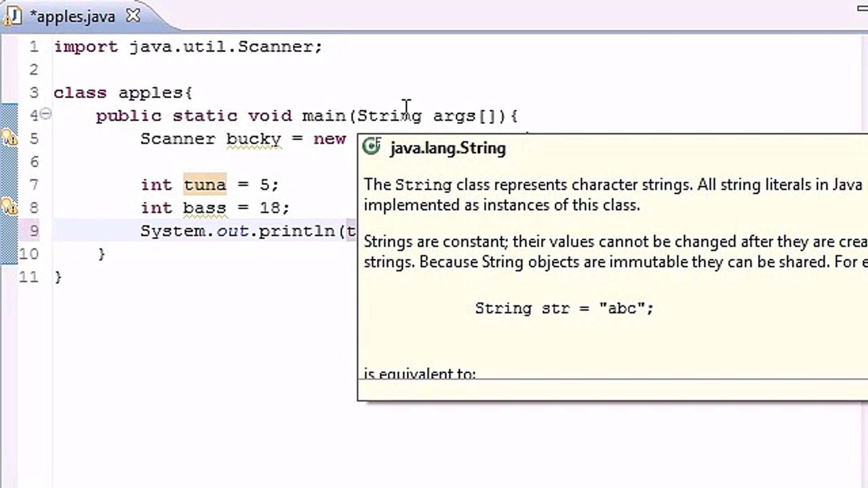Click the highlighted tuna variable on line 7
The width and height of the screenshot is (868, 488).
pyautogui.click(x=204, y=184)
